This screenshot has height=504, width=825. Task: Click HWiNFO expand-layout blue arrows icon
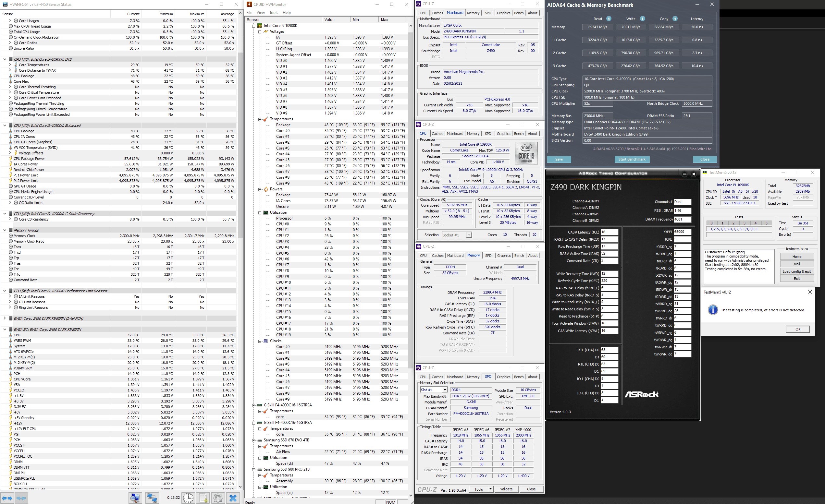[7, 498]
